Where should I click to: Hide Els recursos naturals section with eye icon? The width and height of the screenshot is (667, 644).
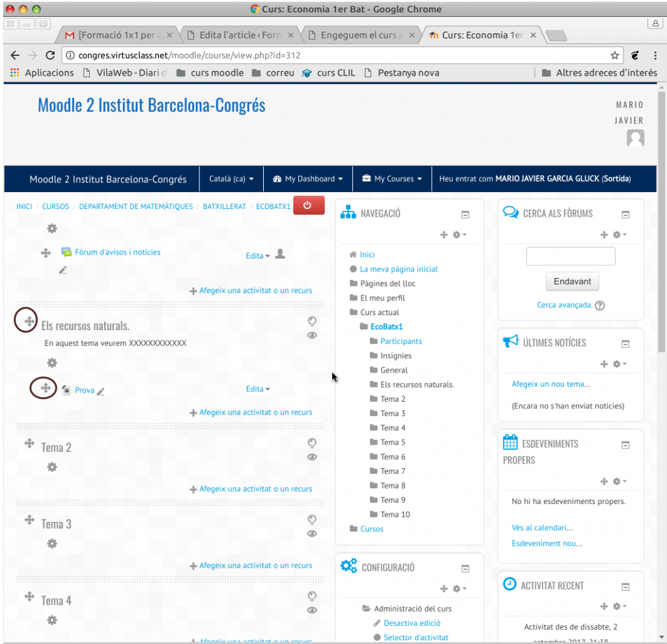point(312,335)
